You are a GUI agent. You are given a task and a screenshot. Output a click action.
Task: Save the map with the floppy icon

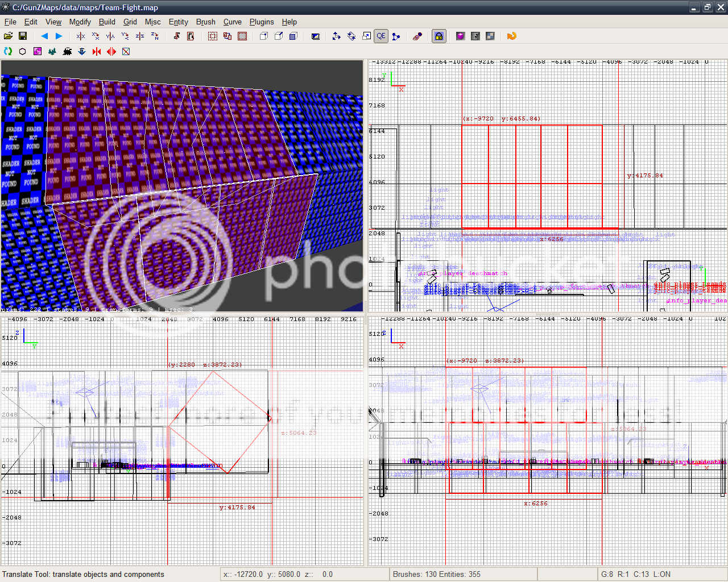coord(23,36)
